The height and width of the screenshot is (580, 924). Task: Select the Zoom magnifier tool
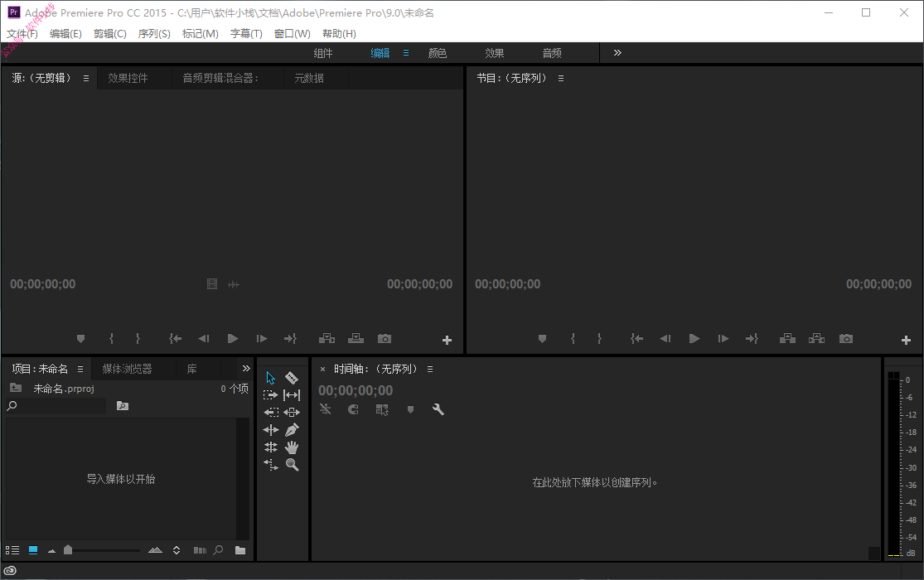pos(292,465)
